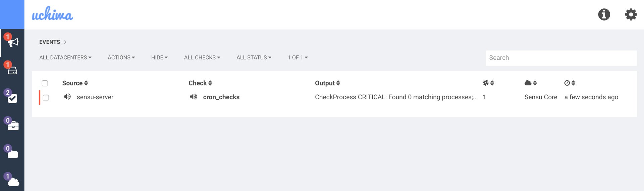Open settings gear icon
The height and width of the screenshot is (191, 644).
[631, 14]
